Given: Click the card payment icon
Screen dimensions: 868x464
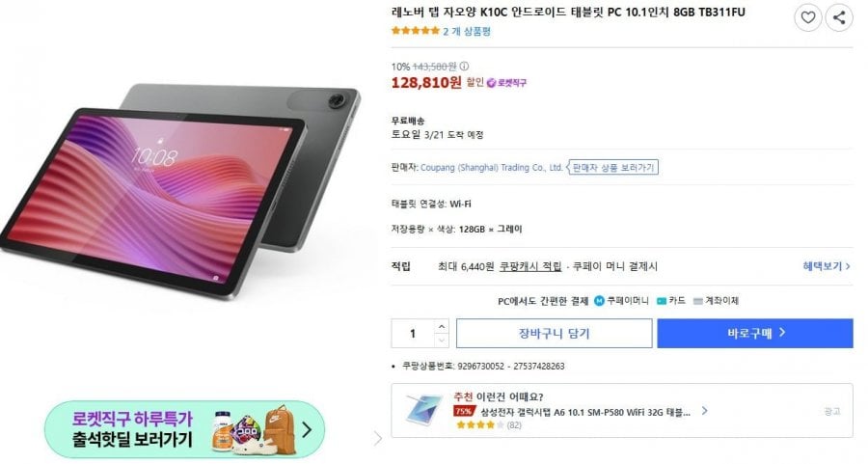Looking at the screenshot, I should pyautogui.click(x=661, y=301).
